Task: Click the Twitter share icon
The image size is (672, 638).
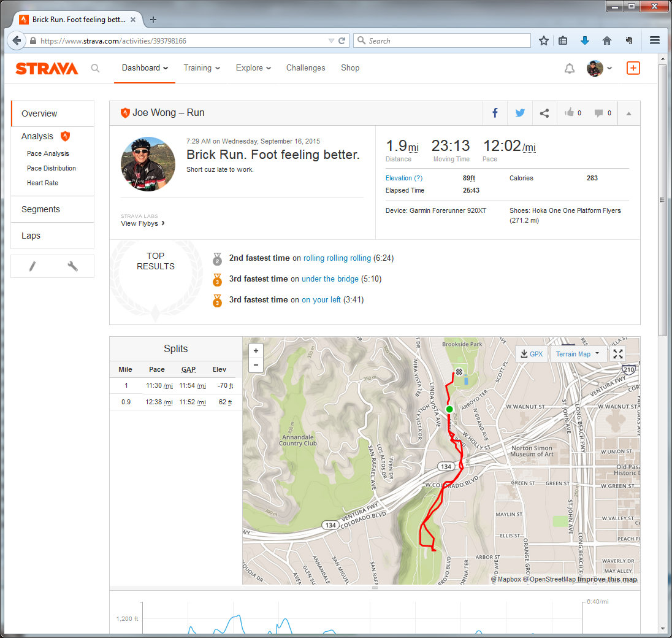Action: point(520,113)
